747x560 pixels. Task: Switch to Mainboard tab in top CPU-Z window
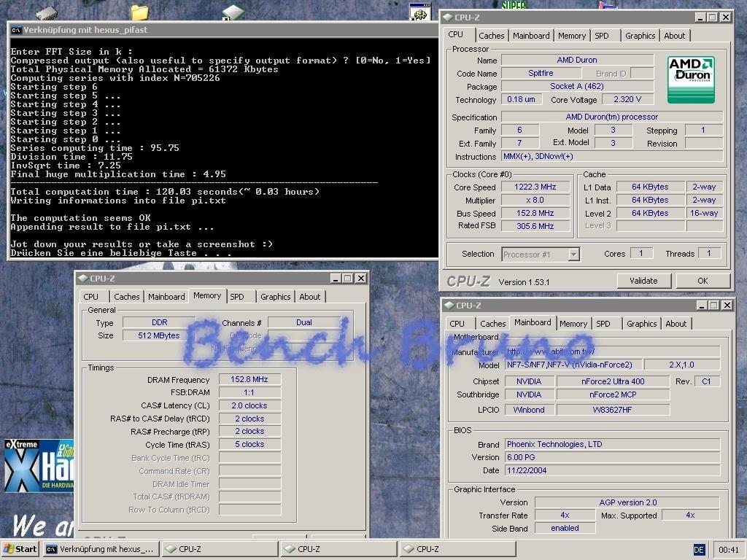531,36
